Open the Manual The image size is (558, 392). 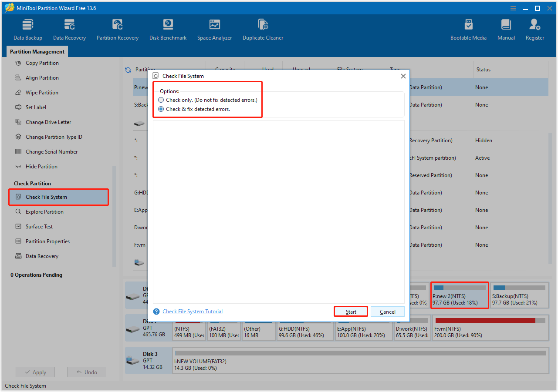[506, 30]
